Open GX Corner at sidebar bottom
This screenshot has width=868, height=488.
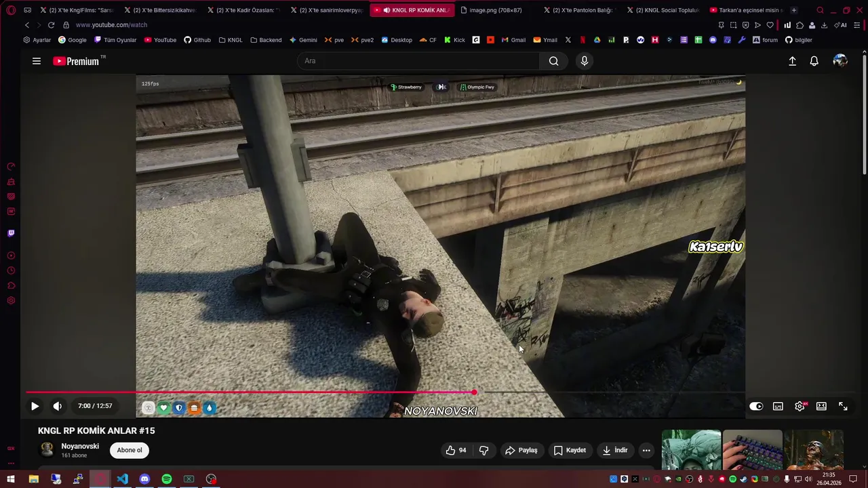tap(11, 449)
